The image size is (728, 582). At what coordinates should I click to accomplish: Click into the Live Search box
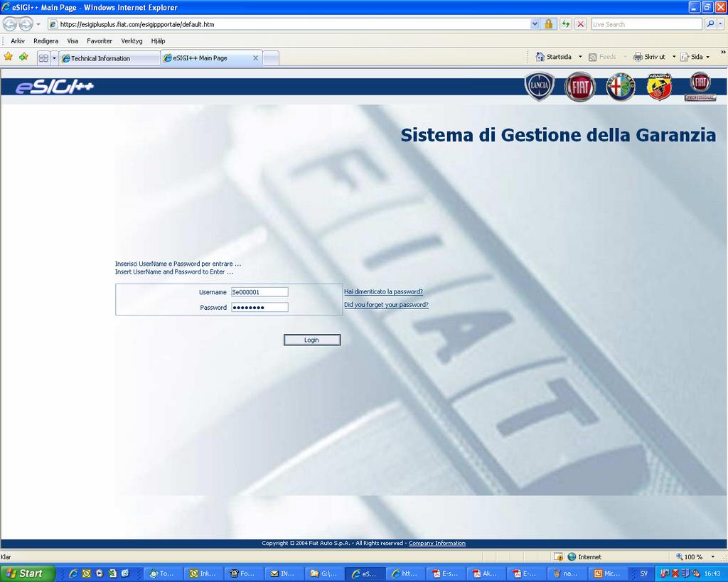[646, 24]
